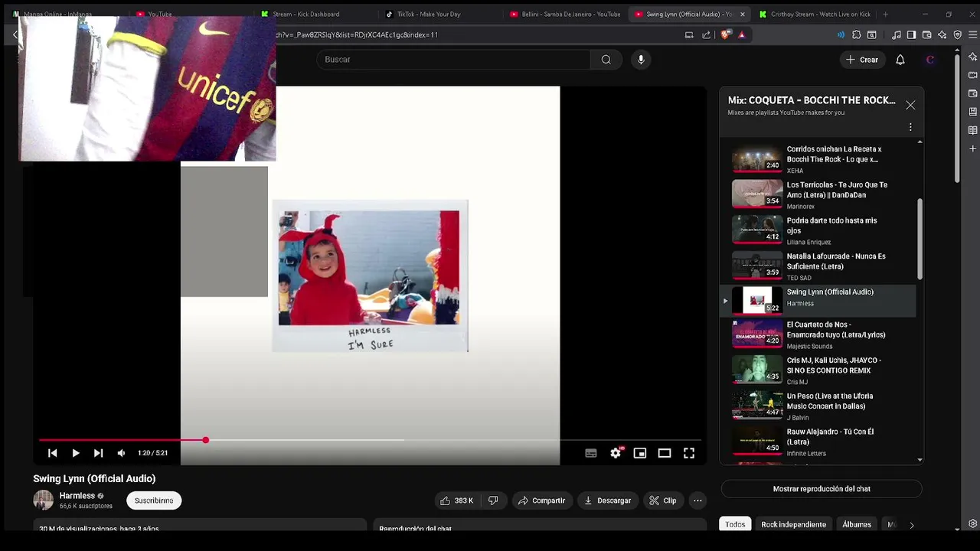The width and height of the screenshot is (980, 551).
Task: Start voice search with the microphone icon
Action: coord(641,60)
